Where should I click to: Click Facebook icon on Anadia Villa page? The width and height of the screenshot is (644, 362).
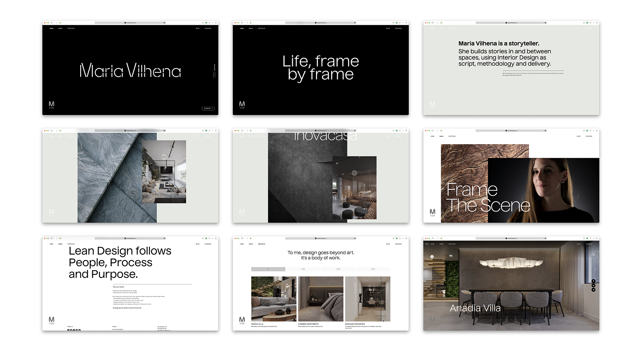click(593, 281)
